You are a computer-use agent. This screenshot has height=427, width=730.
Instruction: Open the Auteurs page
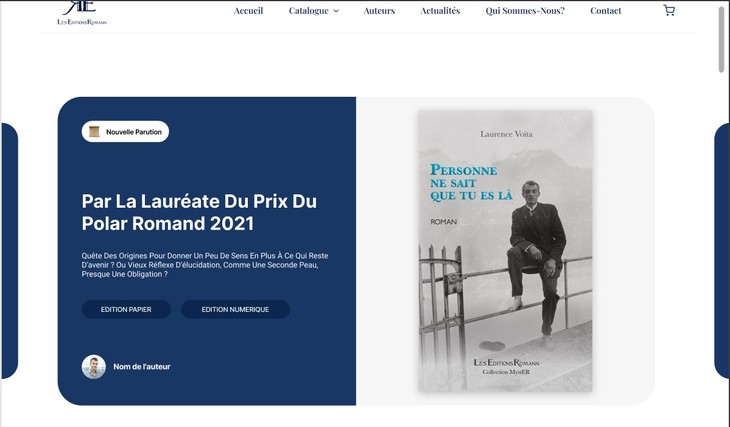click(379, 10)
